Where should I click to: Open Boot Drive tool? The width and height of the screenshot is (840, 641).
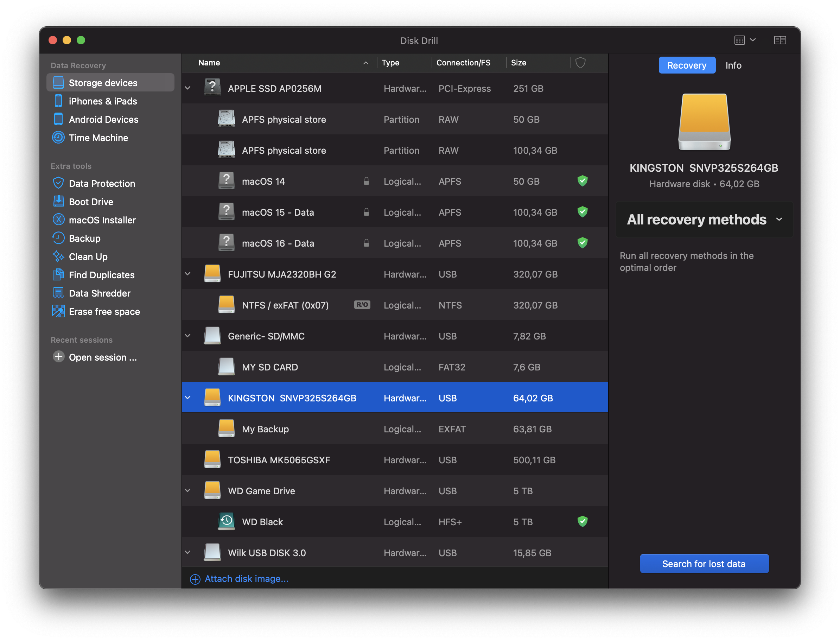click(91, 202)
